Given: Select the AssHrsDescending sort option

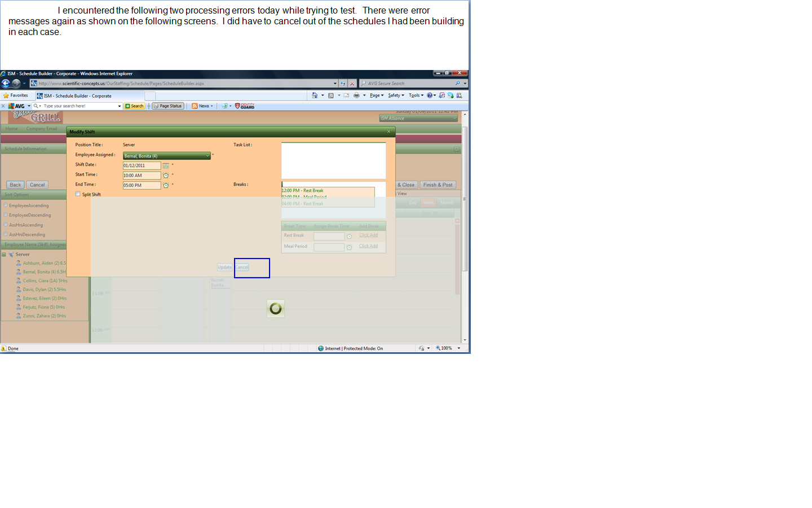Looking at the screenshot, I should (x=6, y=234).
